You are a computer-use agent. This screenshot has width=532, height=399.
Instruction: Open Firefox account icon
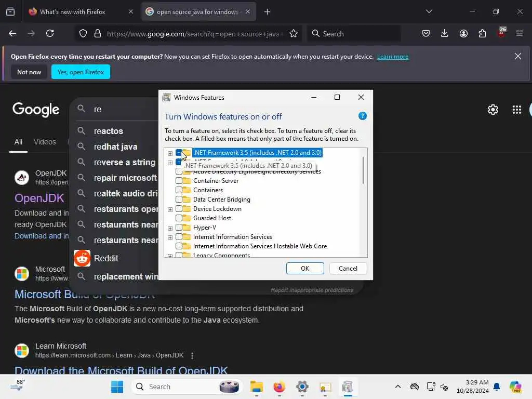coord(463,33)
